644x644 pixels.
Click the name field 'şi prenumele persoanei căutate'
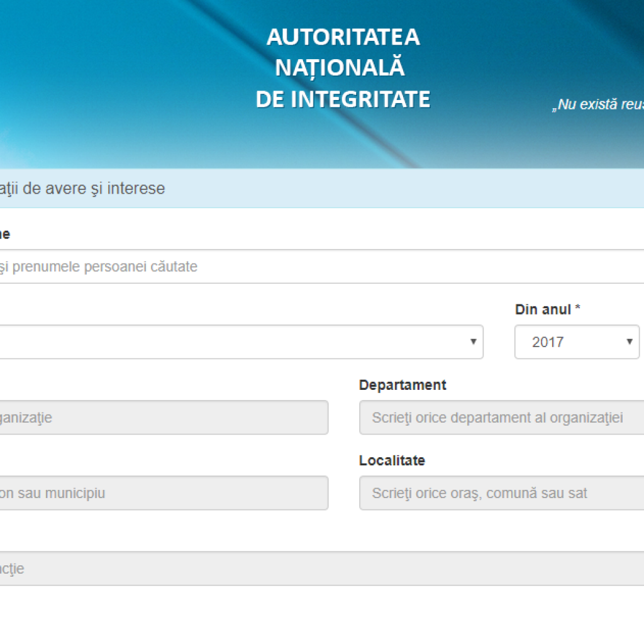(x=322, y=267)
